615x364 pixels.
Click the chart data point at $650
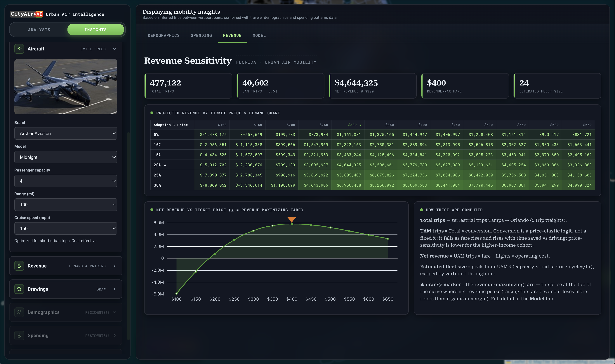click(388, 239)
